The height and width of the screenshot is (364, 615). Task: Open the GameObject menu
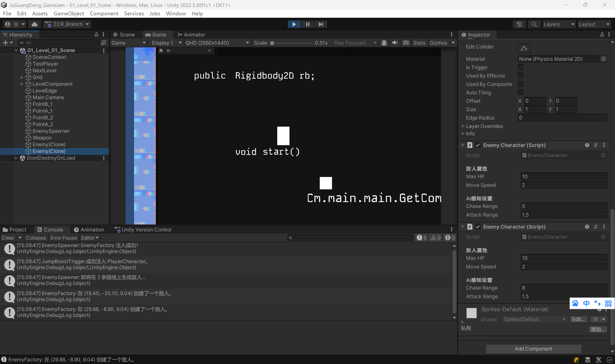coord(69,13)
